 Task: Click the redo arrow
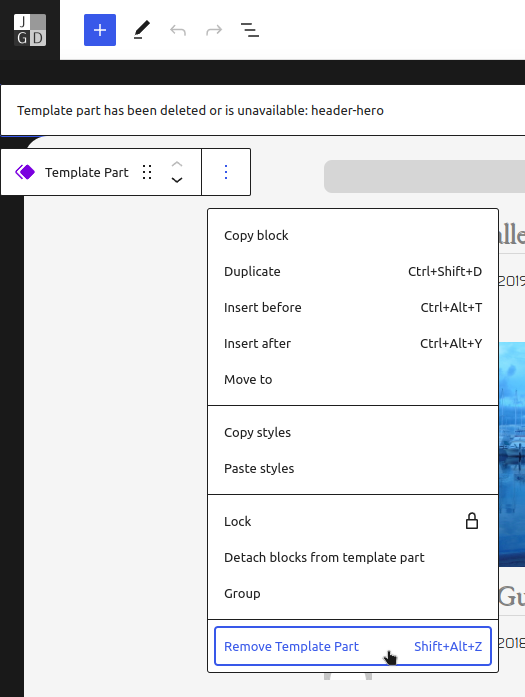tap(214, 30)
